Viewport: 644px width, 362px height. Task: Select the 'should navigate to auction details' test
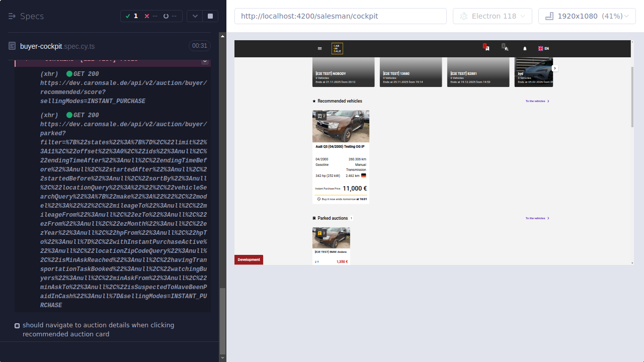[98, 329]
